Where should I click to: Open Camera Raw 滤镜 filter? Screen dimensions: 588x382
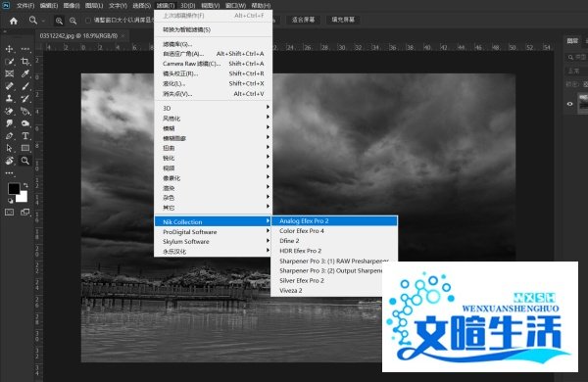click(213, 64)
